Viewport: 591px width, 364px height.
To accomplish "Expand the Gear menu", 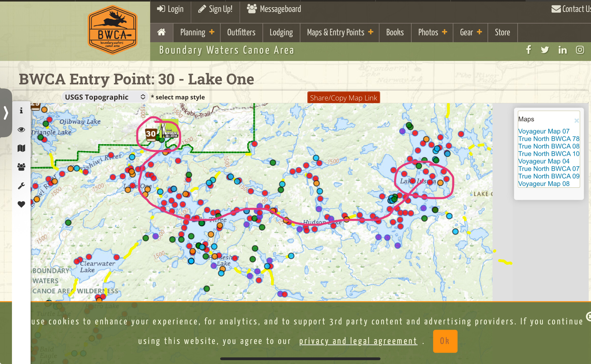I will point(471,33).
